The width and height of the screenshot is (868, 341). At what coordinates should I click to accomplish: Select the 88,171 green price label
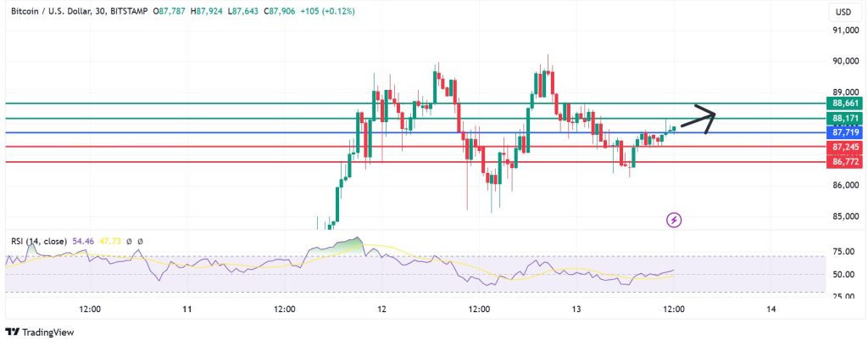point(845,119)
